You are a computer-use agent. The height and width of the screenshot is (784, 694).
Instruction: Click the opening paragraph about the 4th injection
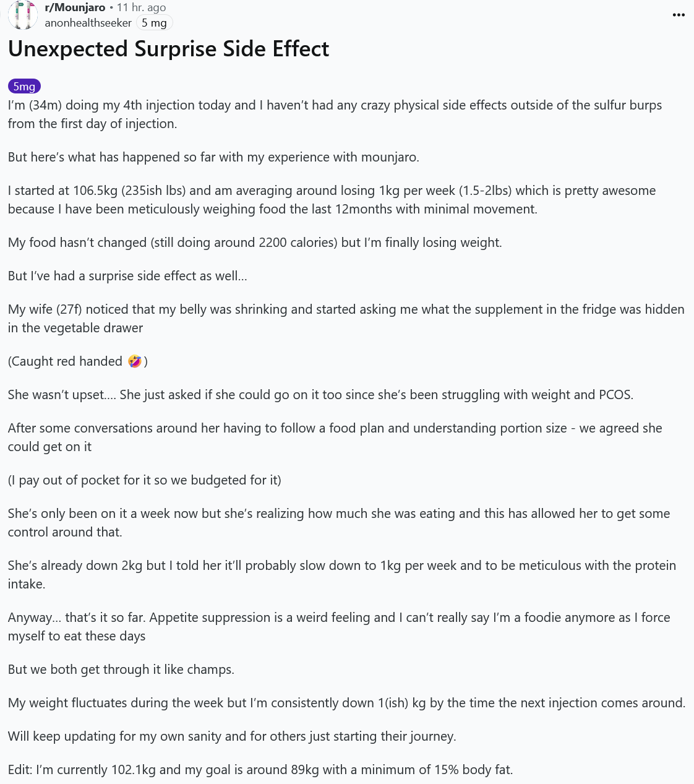pos(335,114)
